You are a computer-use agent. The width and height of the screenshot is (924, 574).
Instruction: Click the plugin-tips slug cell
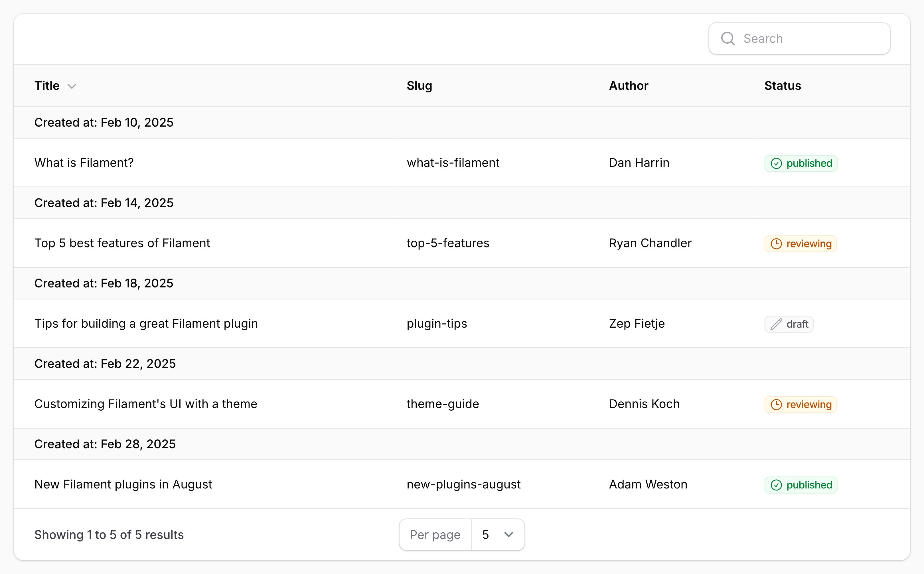click(437, 323)
